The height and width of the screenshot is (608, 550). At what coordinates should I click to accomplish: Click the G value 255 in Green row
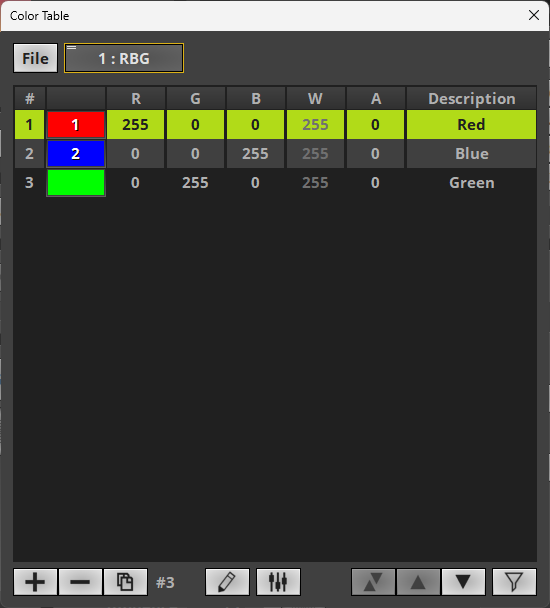tap(195, 183)
